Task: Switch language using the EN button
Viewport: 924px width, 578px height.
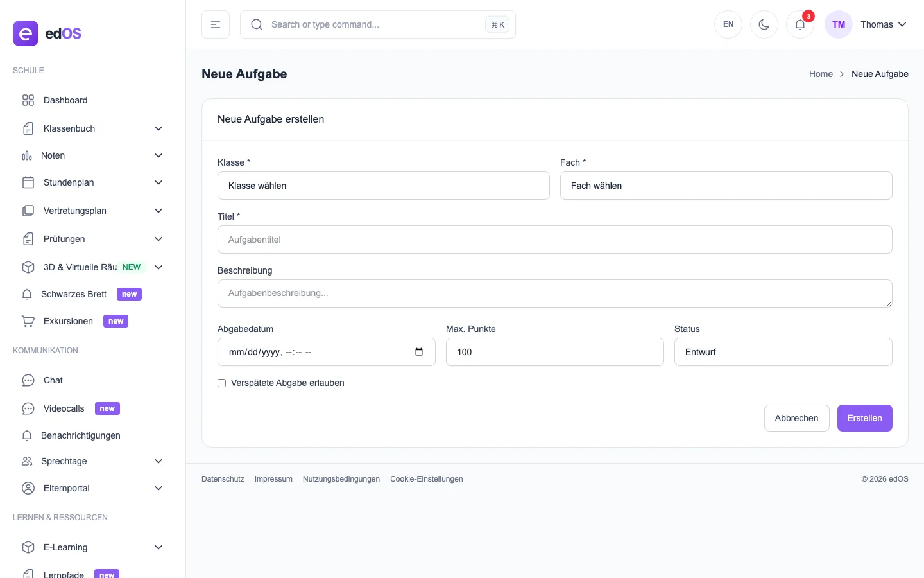Action: pos(728,24)
